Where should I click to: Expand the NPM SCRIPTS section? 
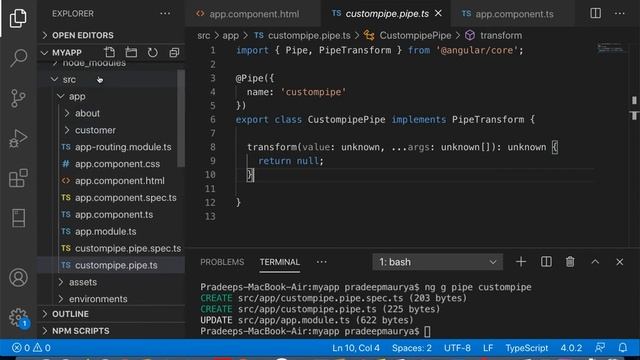[x=112, y=331]
